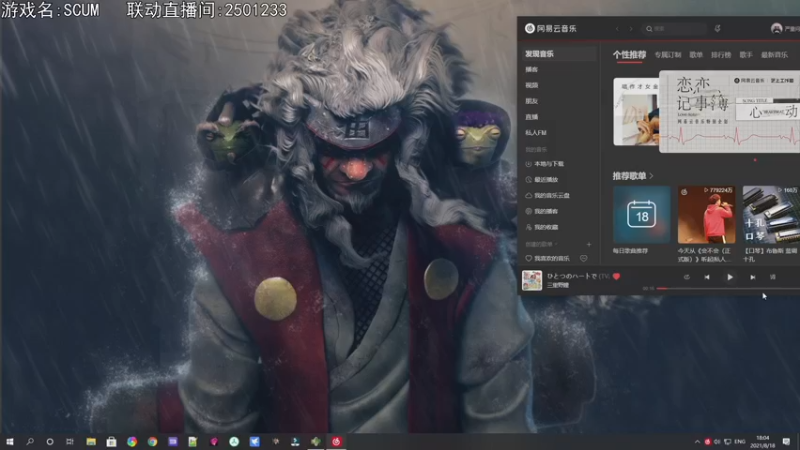Open 视频 in the sidebar
The image size is (800, 450).
pyautogui.click(x=532, y=85)
